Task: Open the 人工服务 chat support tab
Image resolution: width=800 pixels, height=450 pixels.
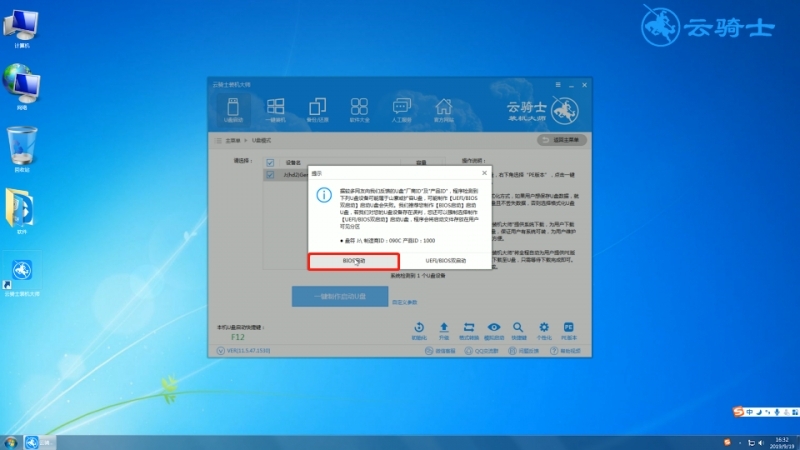Action: pos(402,110)
